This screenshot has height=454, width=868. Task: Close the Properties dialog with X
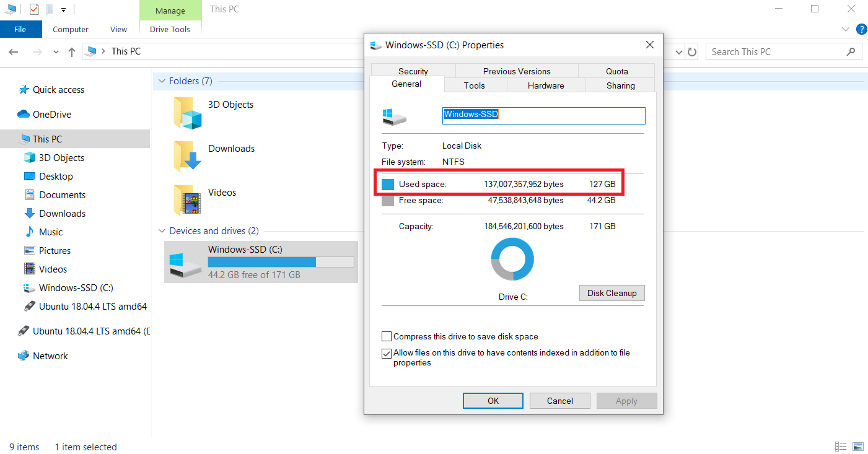650,45
